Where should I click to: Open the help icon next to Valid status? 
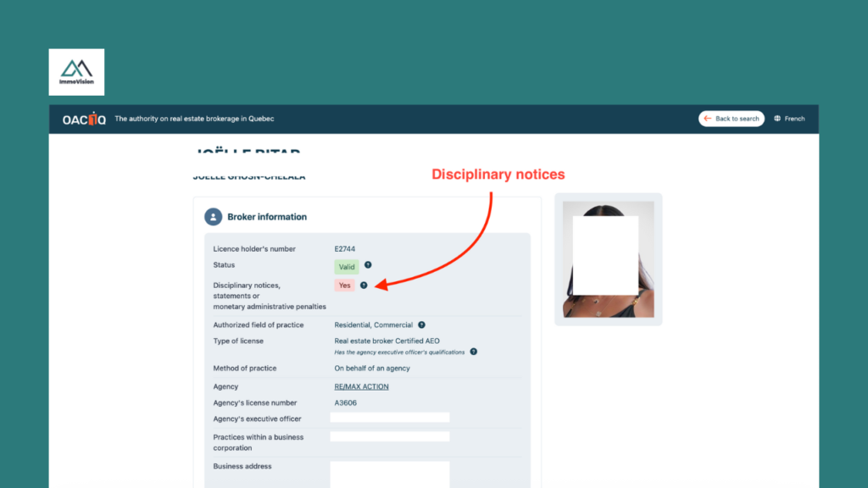coord(367,266)
